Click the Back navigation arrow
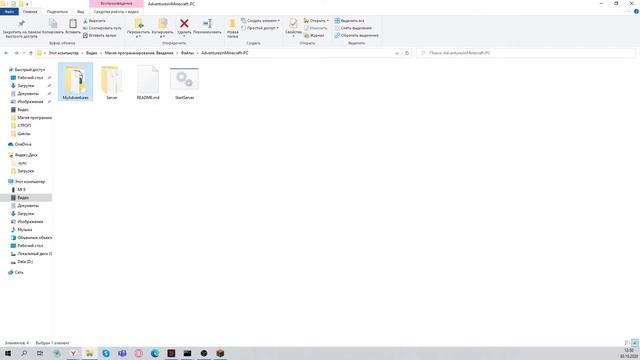Screen dimensions: 640x360 [6, 53]
